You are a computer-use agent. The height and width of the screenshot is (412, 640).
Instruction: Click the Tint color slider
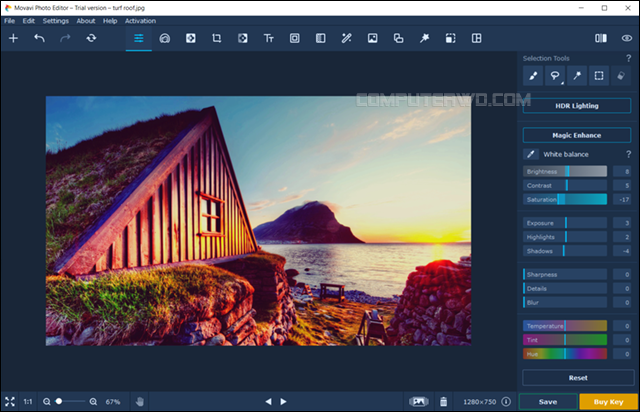565,340
